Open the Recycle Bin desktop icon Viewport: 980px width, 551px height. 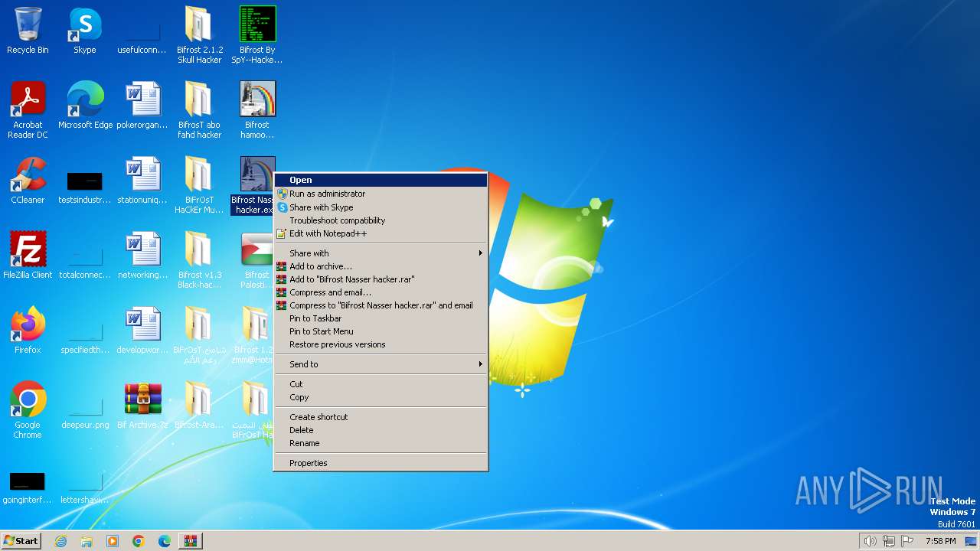(x=28, y=31)
